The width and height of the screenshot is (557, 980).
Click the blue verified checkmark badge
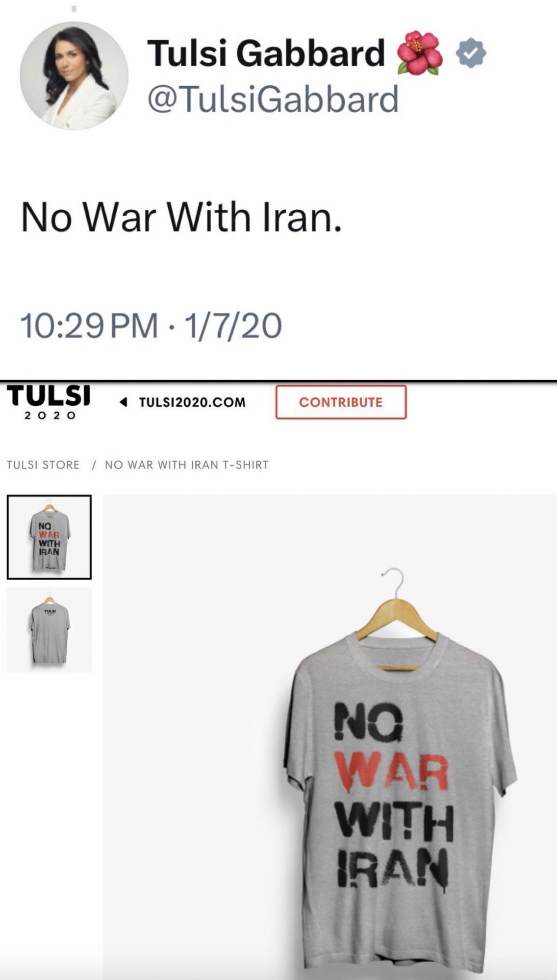pos(471,53)
